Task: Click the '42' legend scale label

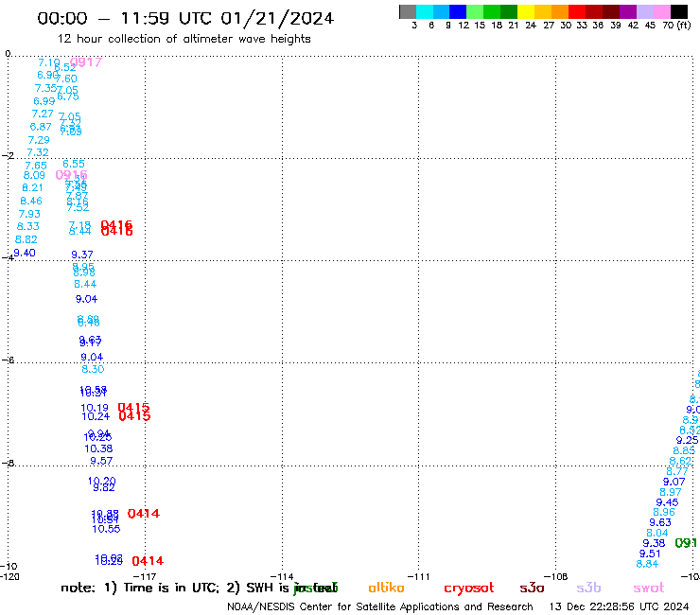Action: (x=633, y=26)
